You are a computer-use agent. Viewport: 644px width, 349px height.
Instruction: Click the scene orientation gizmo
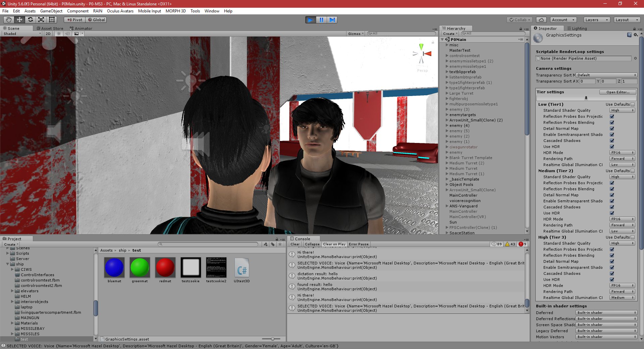[x=422, y=54]
